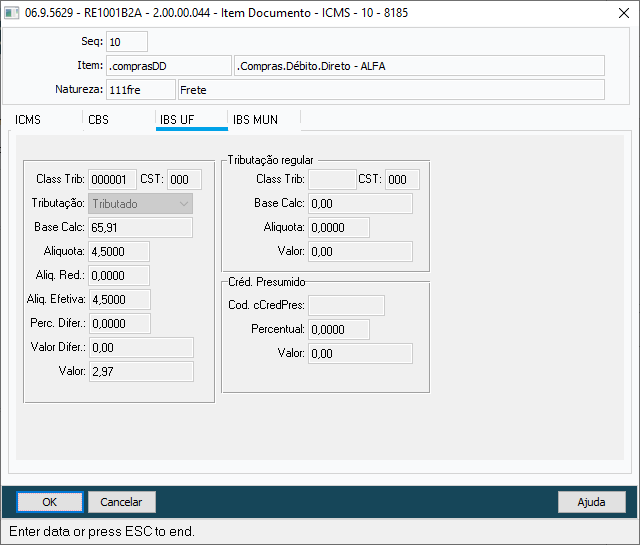The image size is (640, 545).
Task: Click the Aliq. Red. field
Action: (119, 276)
